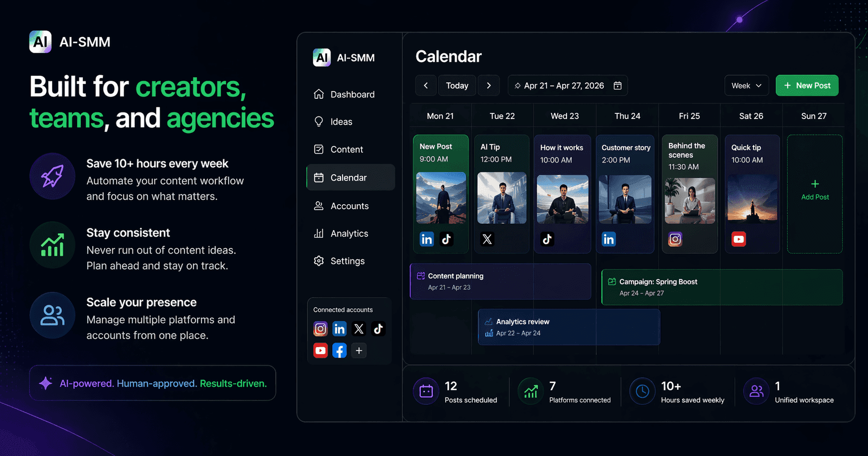Screen dimensions: 868x456
Task: Click the YouTube icon on Quick tip post
Action: click(739, 239)
